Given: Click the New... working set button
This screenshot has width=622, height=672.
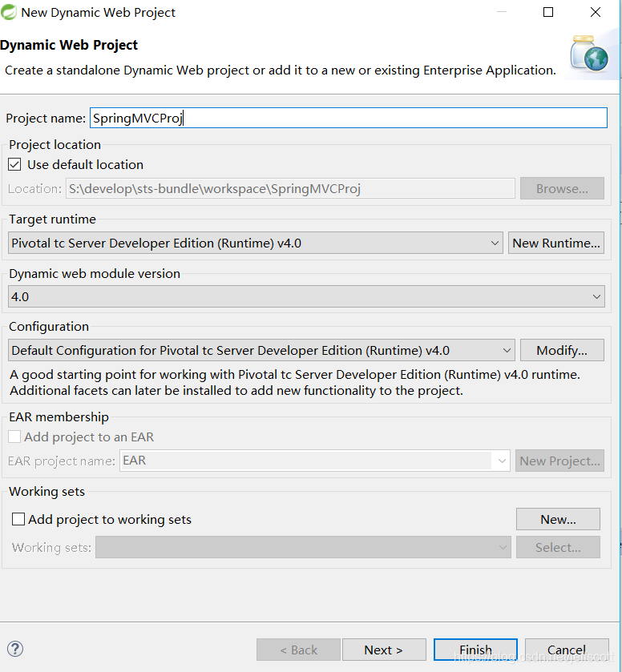Looking at the screenshot, I should (x=558, y=519).
